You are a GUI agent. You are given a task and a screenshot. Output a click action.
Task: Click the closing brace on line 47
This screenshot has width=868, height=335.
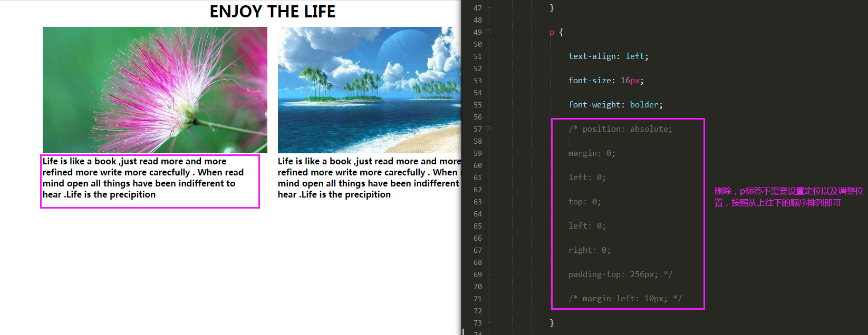point(552,8)
